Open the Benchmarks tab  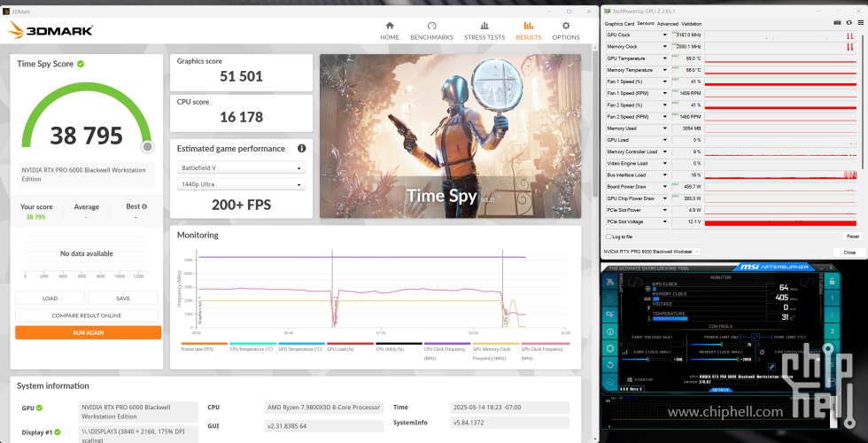tap(432, 31)
